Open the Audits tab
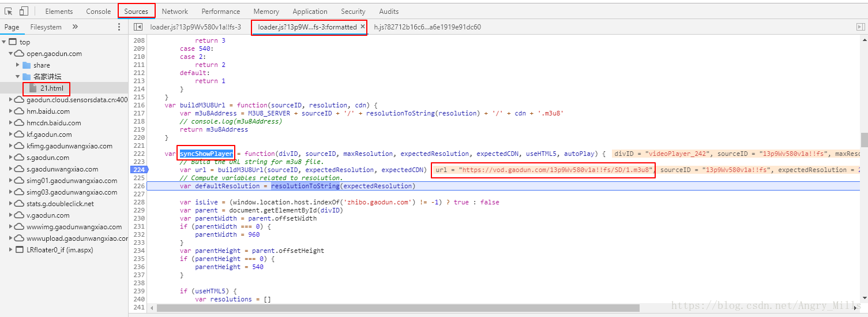 tap(389, 11)
